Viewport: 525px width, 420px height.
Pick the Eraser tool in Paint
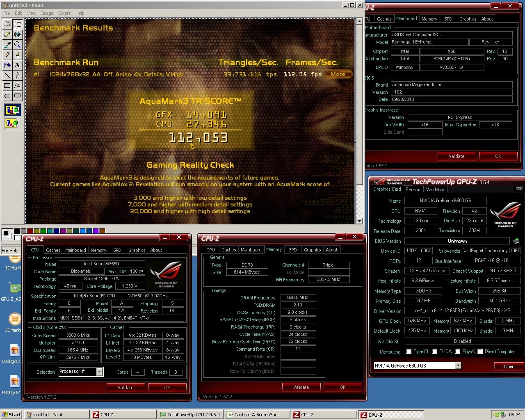coord(7,34)
